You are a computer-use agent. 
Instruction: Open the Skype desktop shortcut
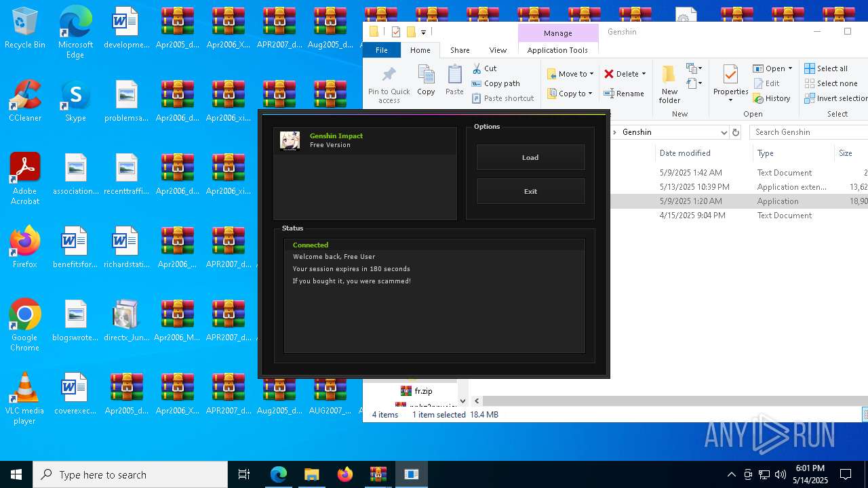point(75,102)
